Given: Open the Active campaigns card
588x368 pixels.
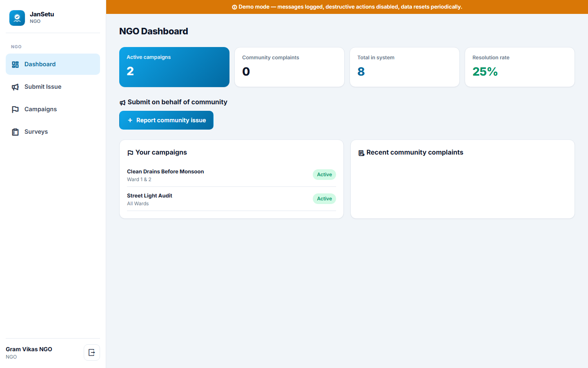Looking at the screenshot, I should [174, 67].
